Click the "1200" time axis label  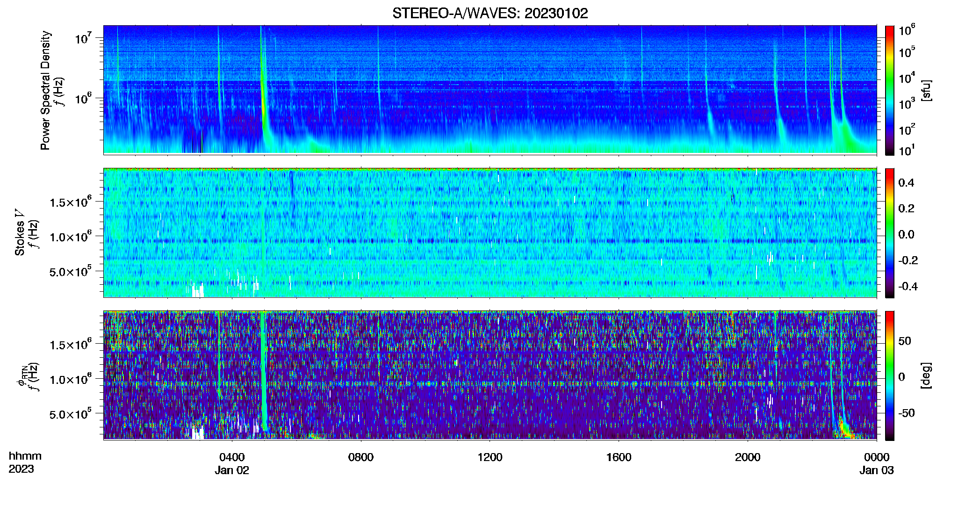click(490, 457)
